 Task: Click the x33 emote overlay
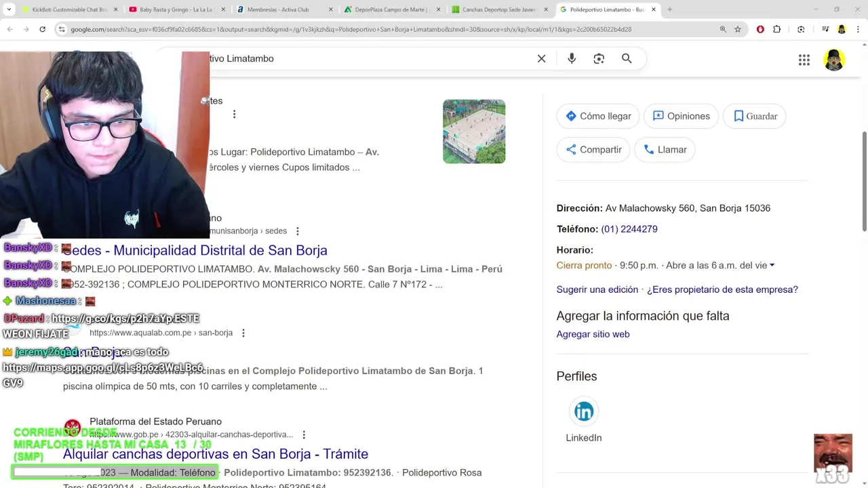833,459
